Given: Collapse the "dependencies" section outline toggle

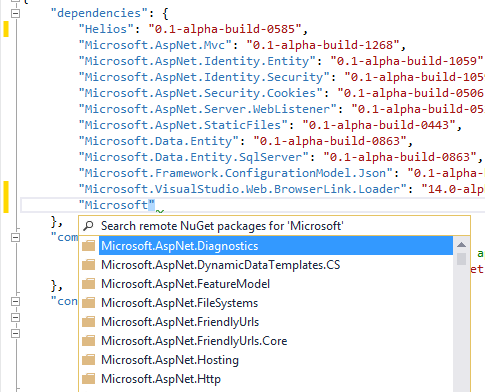Looking at the screenshot, I should pyautogui.click(x=15, y=13).
